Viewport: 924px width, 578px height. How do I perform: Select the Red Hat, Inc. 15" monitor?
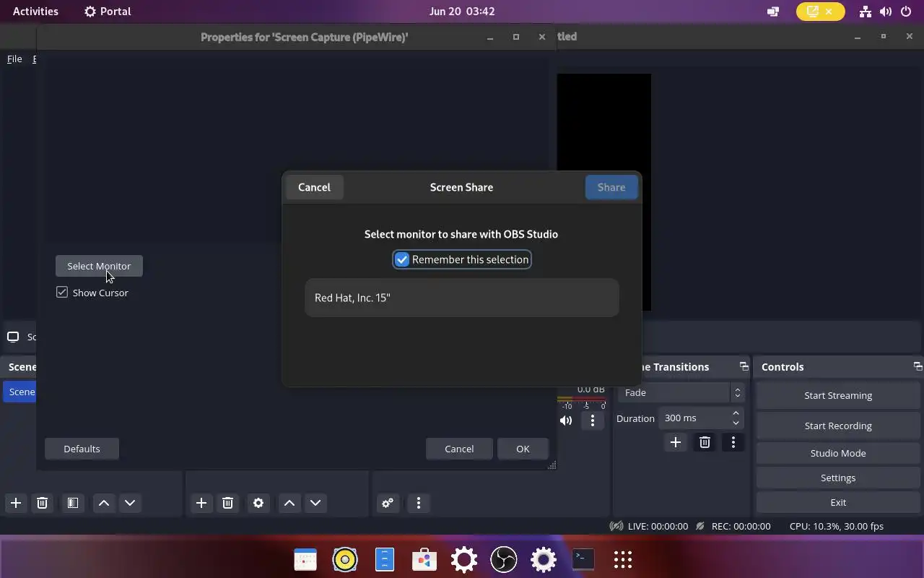(x=462, y=298)
